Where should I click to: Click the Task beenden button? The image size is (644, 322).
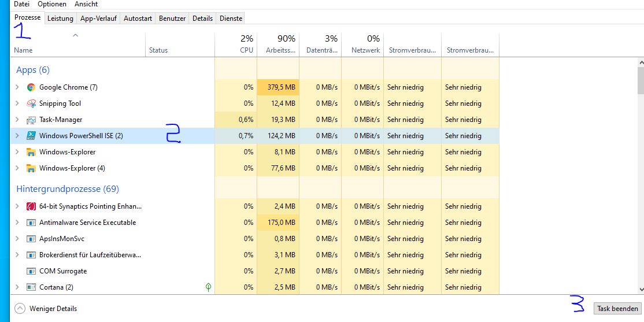pyautogui.click(x=617, y=309)
